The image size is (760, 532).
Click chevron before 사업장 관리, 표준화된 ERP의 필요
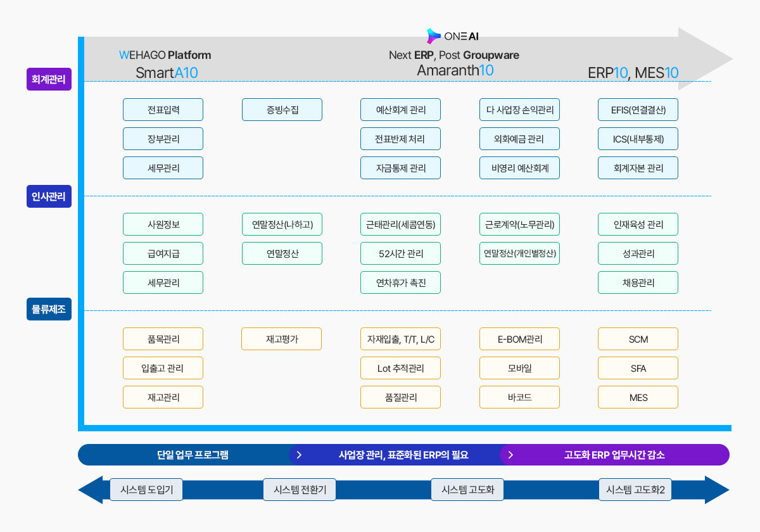tap(300, 455)
